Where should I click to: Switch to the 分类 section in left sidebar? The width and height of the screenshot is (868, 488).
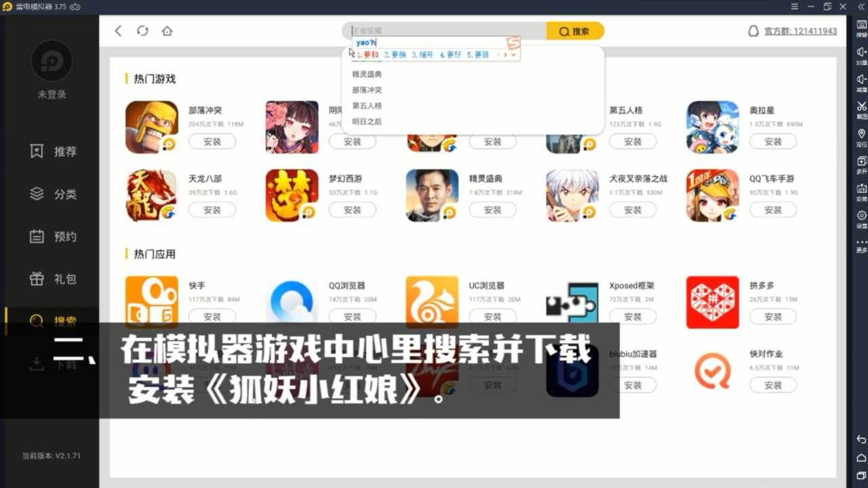pos(51,194)
